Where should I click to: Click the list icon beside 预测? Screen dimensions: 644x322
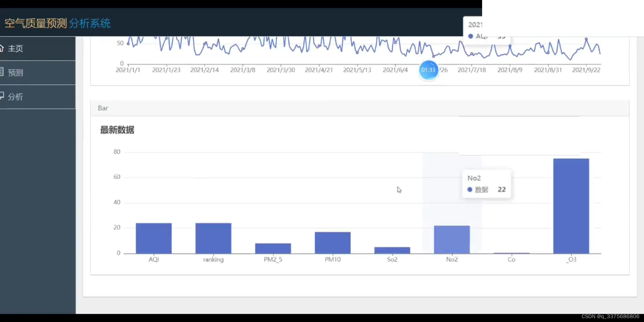click(x=1, y=72)
